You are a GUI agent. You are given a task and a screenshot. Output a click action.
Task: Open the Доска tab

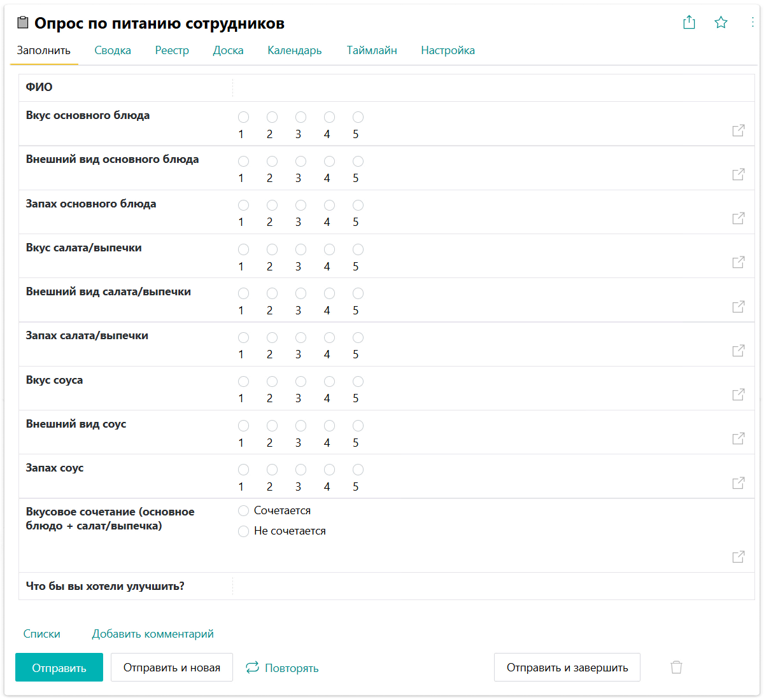coord(229,50)
